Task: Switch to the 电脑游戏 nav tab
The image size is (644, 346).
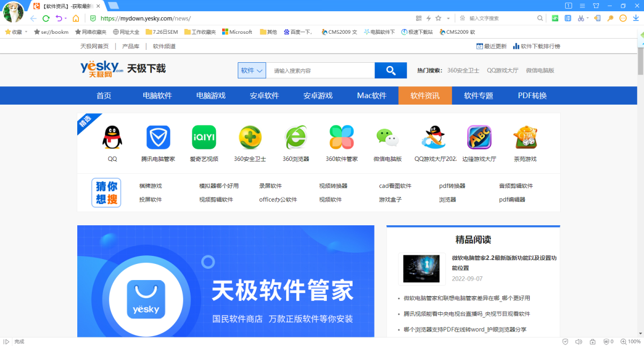Action: point(210,95)
